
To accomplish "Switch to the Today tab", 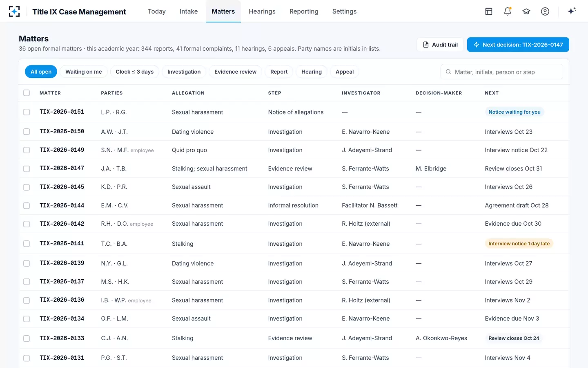I will pos(157,11).
